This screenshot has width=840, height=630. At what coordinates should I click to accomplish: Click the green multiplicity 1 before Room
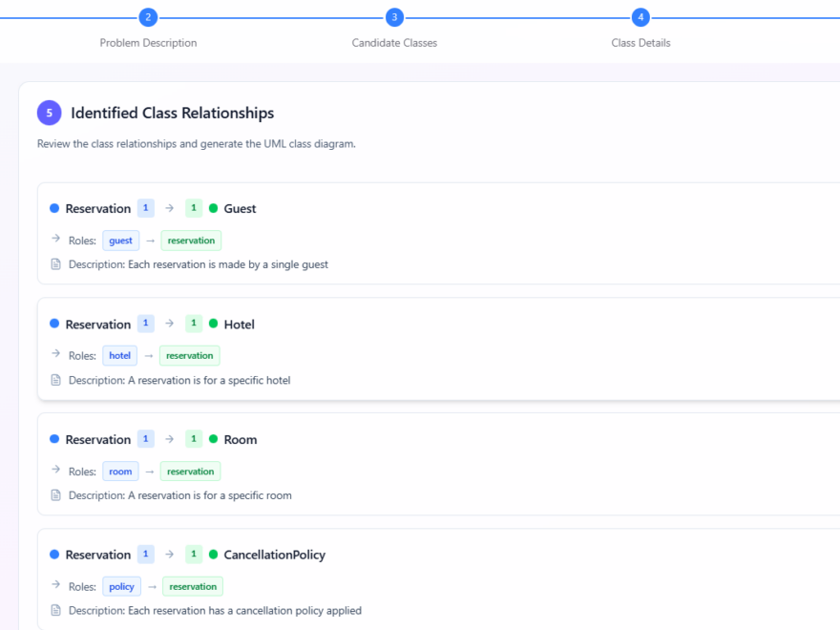click(x=194, y=439)
